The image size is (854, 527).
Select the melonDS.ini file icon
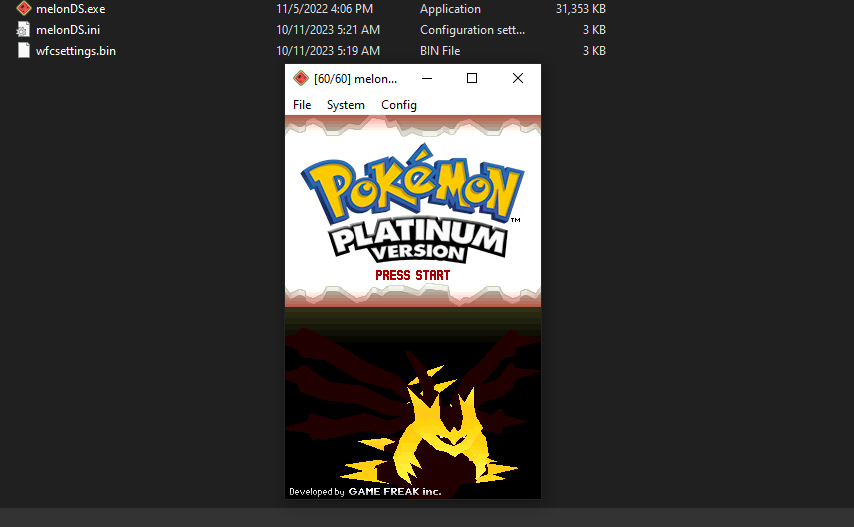(23, 29)
